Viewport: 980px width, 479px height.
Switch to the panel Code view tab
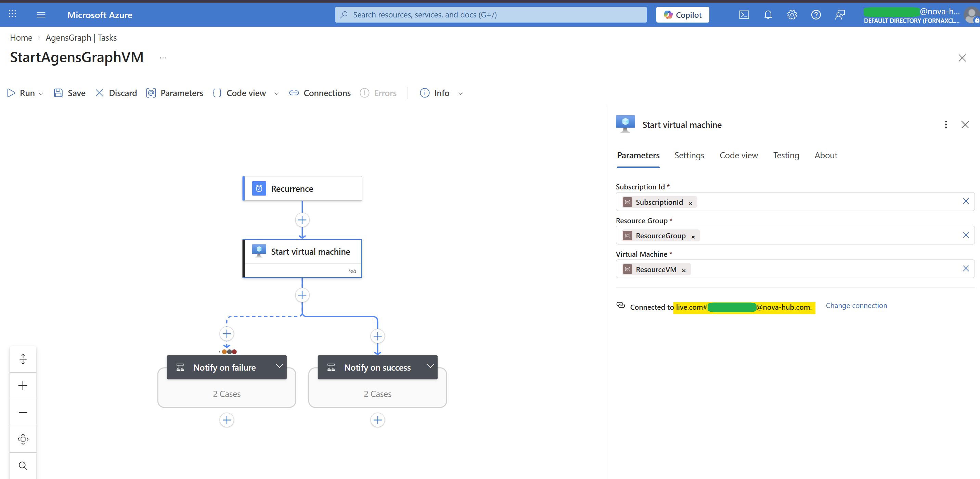click(738, 156)
